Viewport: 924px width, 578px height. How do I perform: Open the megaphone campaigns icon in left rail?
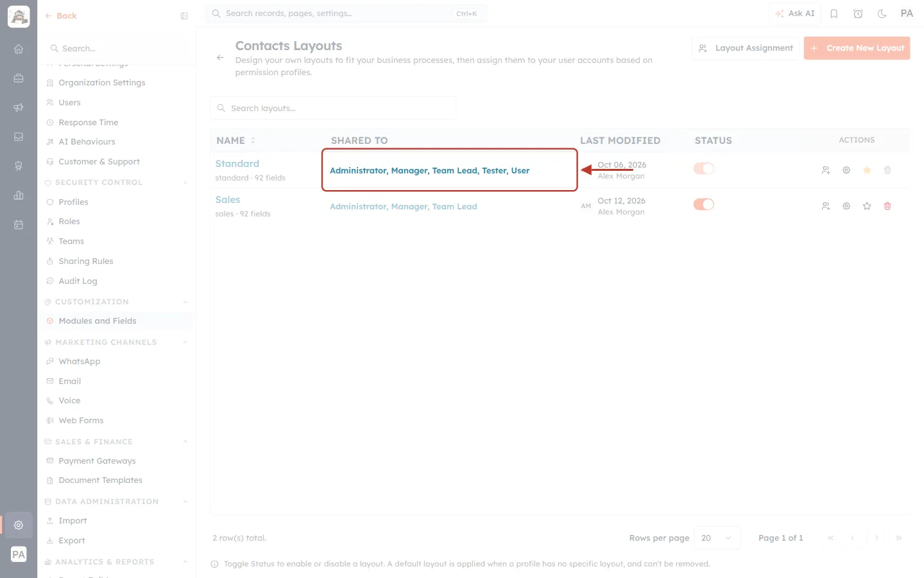(x=19, y=107)
